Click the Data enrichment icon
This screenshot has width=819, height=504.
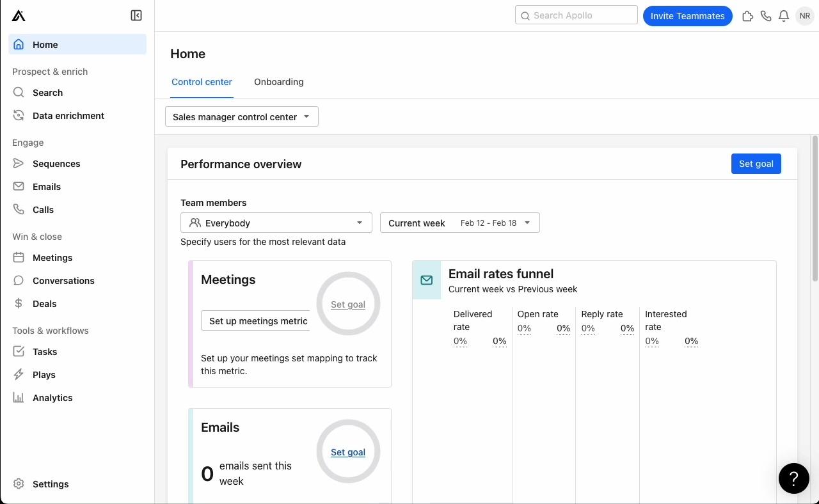coord(19,115)
